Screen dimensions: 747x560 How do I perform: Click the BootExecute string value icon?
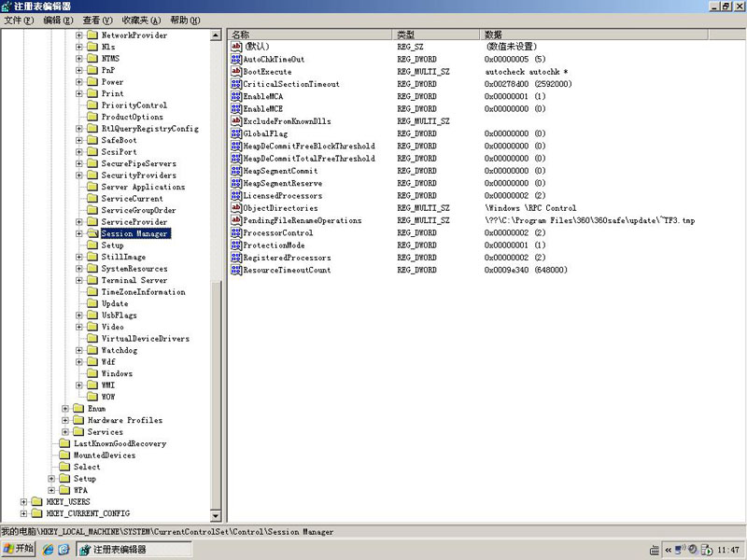pyautogui.click(x=236, y=72)
